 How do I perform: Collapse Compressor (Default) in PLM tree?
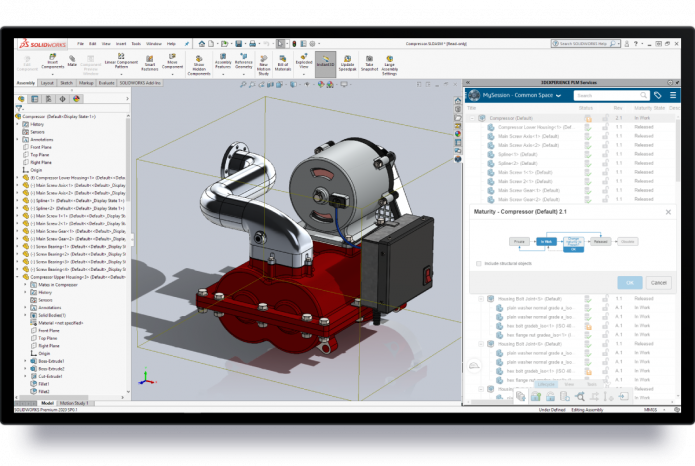(472, 118)
